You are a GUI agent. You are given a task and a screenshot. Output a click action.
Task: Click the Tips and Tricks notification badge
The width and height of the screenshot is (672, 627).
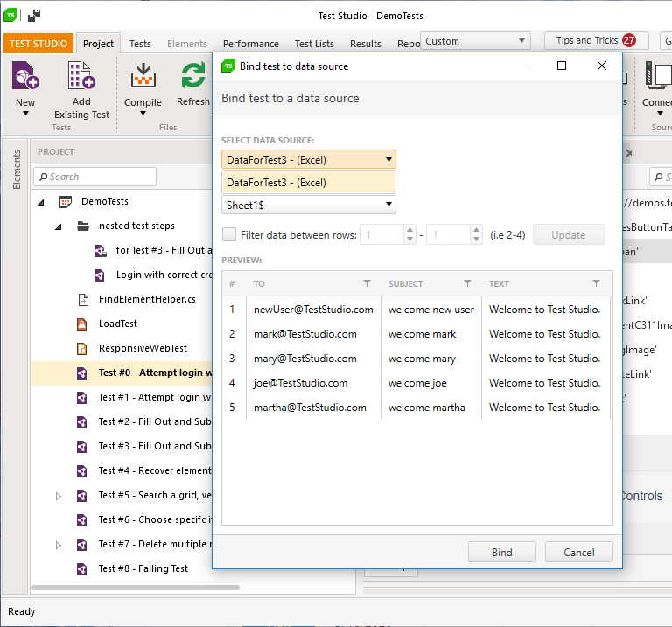point(629,40)
